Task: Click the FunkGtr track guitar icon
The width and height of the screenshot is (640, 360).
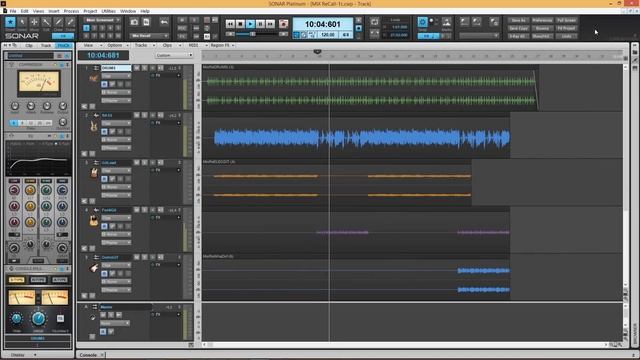Action: click(93, 221)
